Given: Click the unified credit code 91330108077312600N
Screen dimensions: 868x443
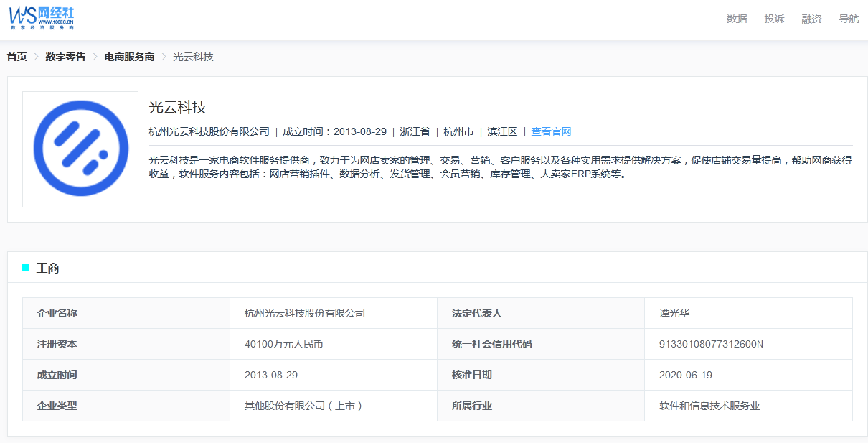Looking at the screenshot, I should click(x=711, y=344).
